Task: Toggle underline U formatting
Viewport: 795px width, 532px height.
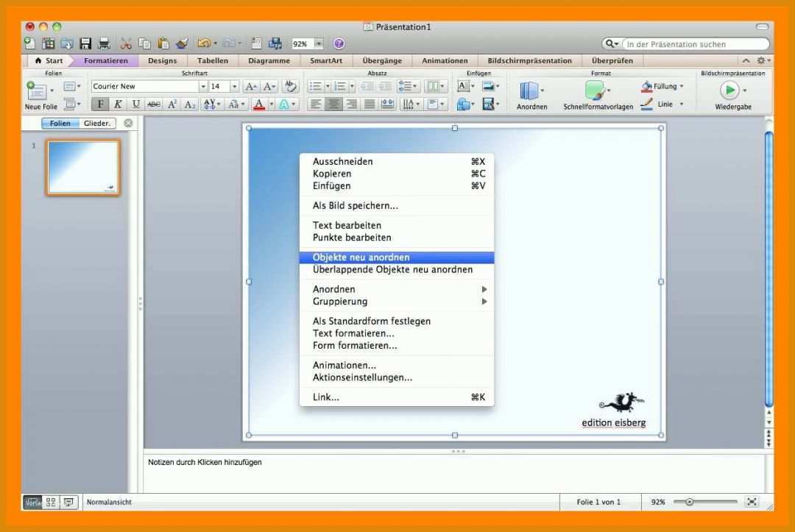Action: [135, 104]
